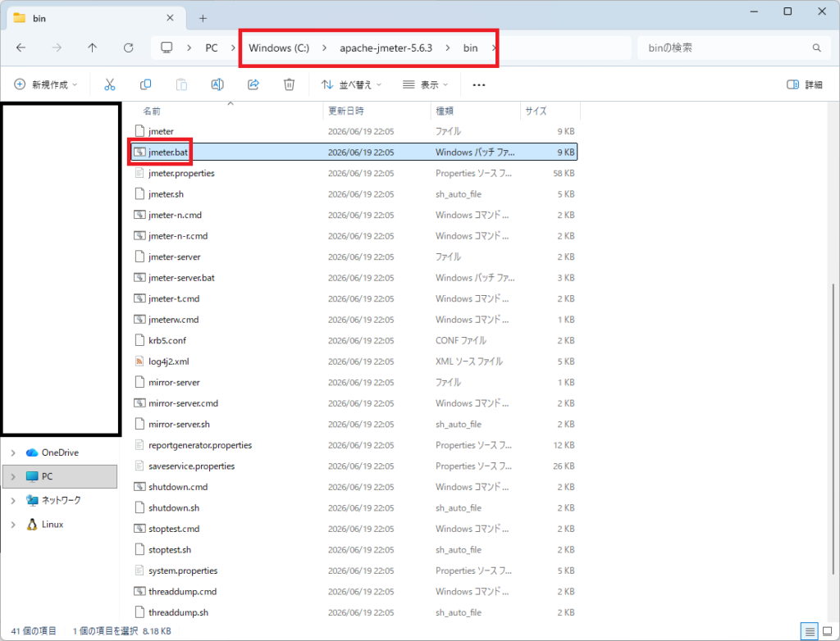The image size is (840, 641).
Task: Expand the Linux tree node
Action: (x=13, y=525)
